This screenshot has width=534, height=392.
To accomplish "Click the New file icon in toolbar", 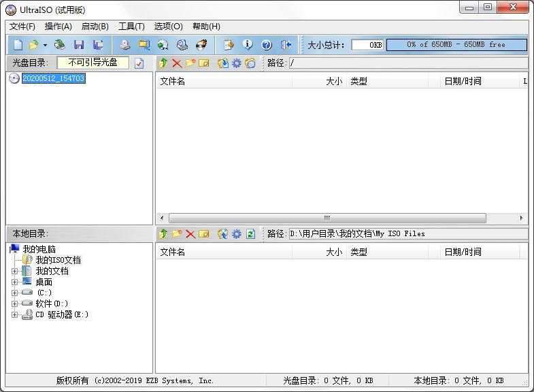I will [x=18, y=45].
